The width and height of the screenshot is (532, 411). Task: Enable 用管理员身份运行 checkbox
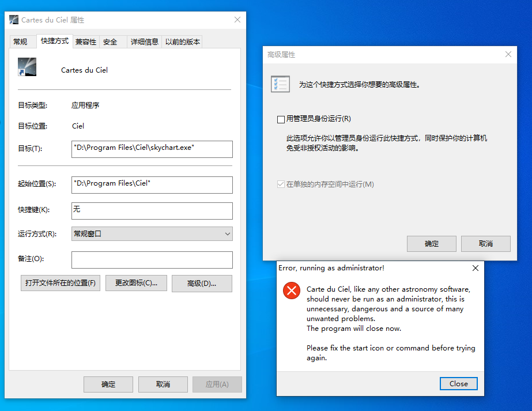point(281,119)
